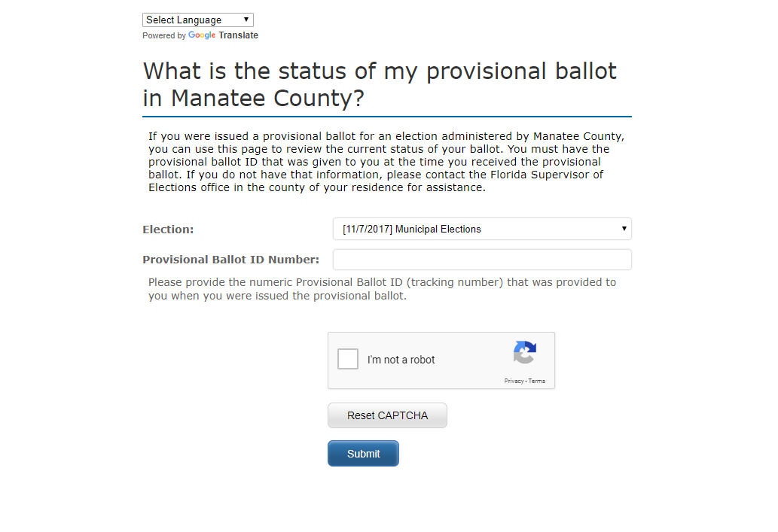
Task: Check the I'm not a robot box
Action: (x=348, y=359)
